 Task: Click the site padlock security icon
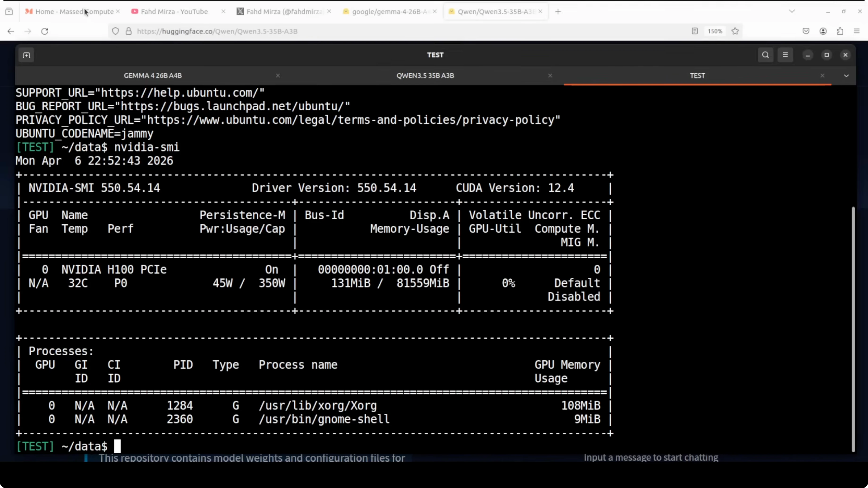128,31
